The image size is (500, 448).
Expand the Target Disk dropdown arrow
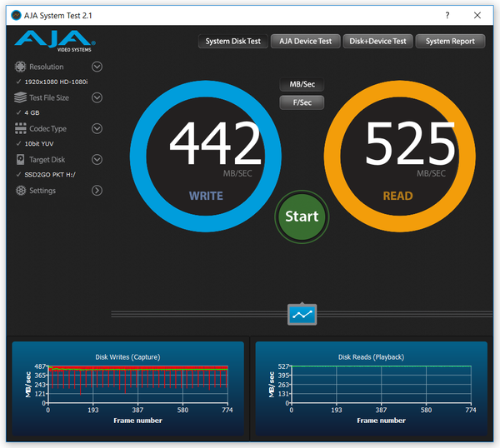point(97,159)
